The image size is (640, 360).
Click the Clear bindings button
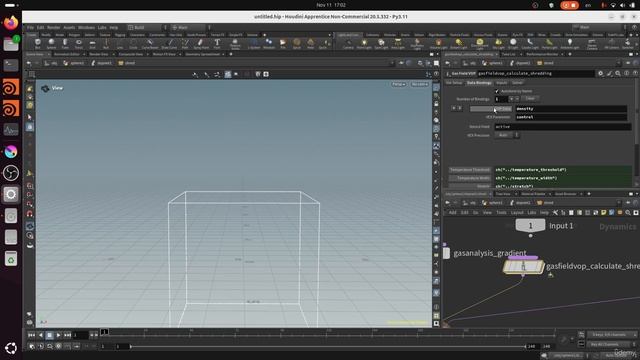(x=530, y=99)
